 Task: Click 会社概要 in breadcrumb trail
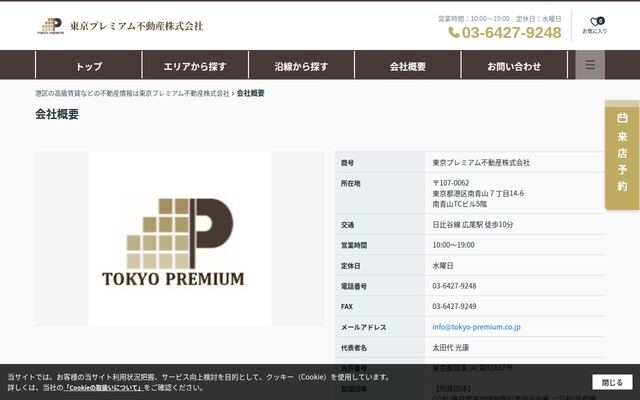point(251,93)
